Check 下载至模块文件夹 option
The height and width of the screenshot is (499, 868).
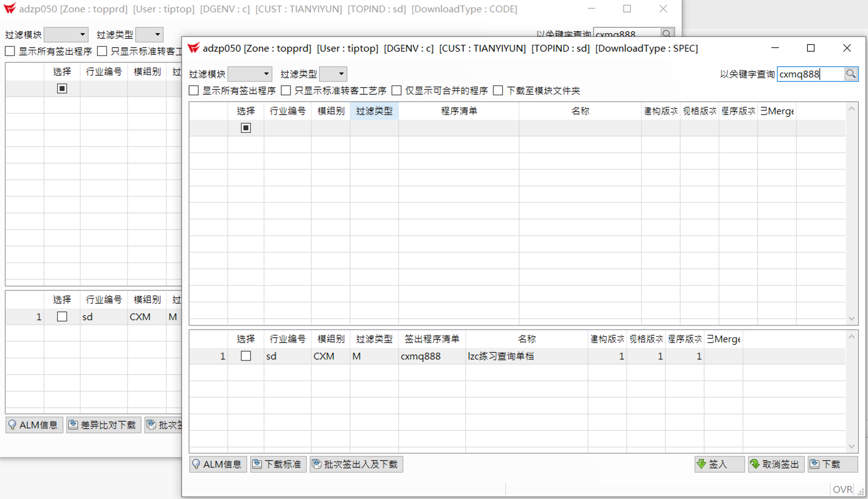498,90
